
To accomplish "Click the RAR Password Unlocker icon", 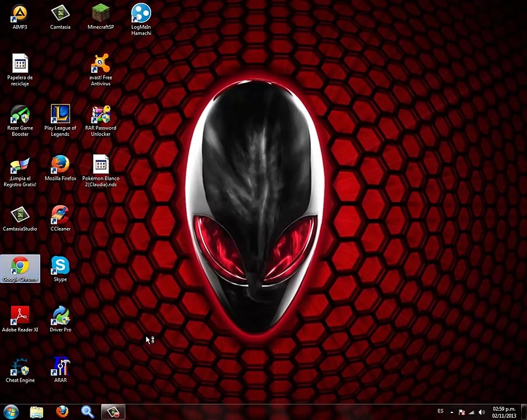I will [x=100, y=114].
